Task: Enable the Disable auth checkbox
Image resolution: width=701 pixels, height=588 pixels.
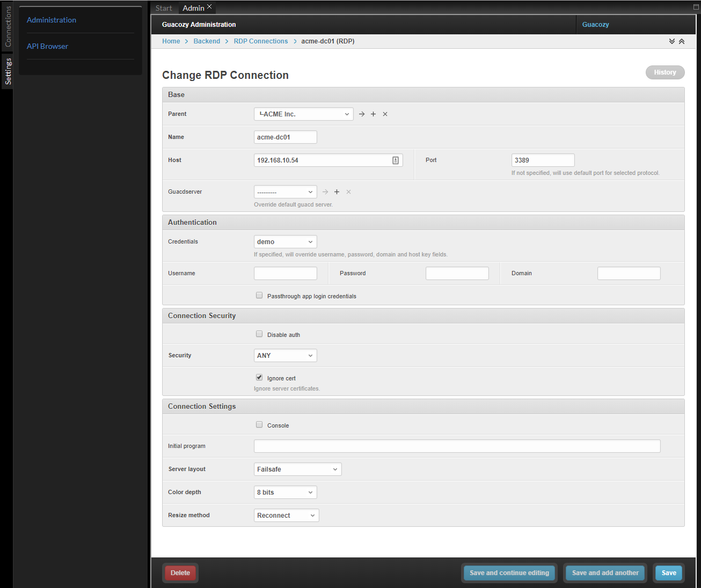Action: point(259,334)
